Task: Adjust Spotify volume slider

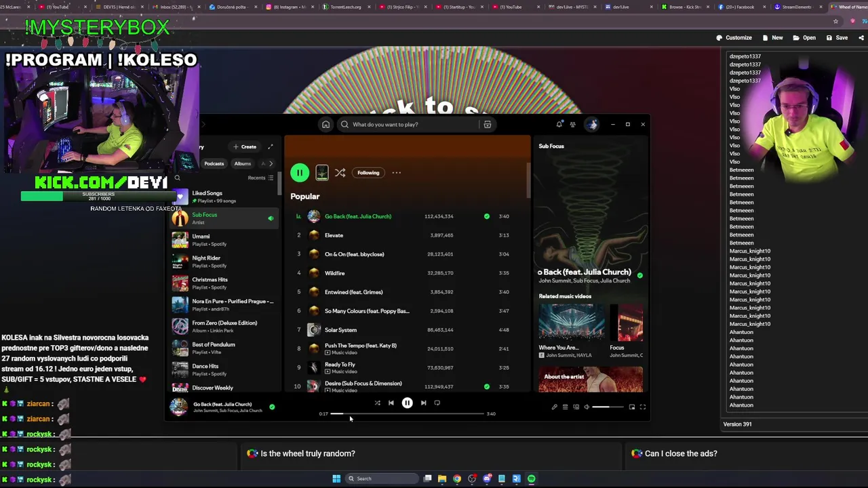Action: click(x=608, y=407)
